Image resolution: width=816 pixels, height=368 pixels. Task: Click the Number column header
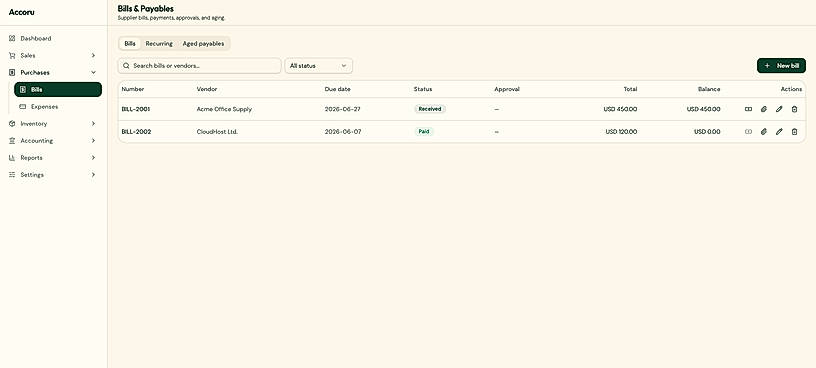133,89
